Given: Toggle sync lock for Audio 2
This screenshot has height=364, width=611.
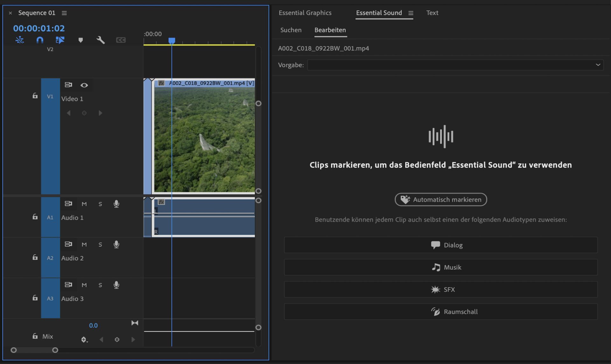Looking at the screenshot, I should click(x=68, y=244).
